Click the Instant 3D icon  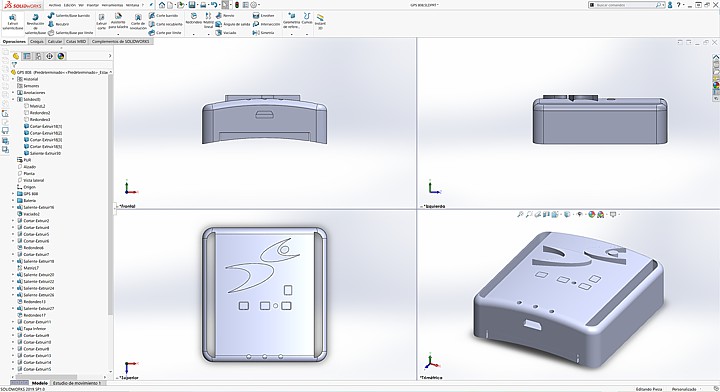[320, 21]
